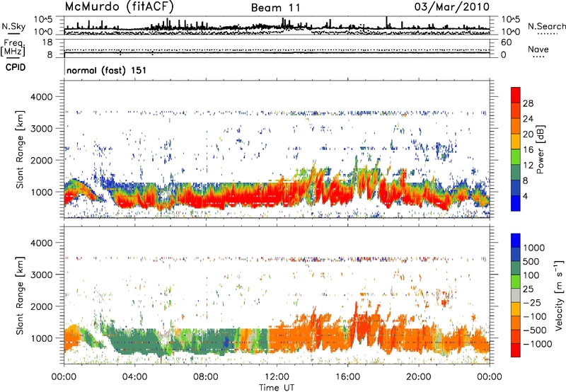Click the '28' value on power color bar
566x392 pixels.
coord(528,103)
